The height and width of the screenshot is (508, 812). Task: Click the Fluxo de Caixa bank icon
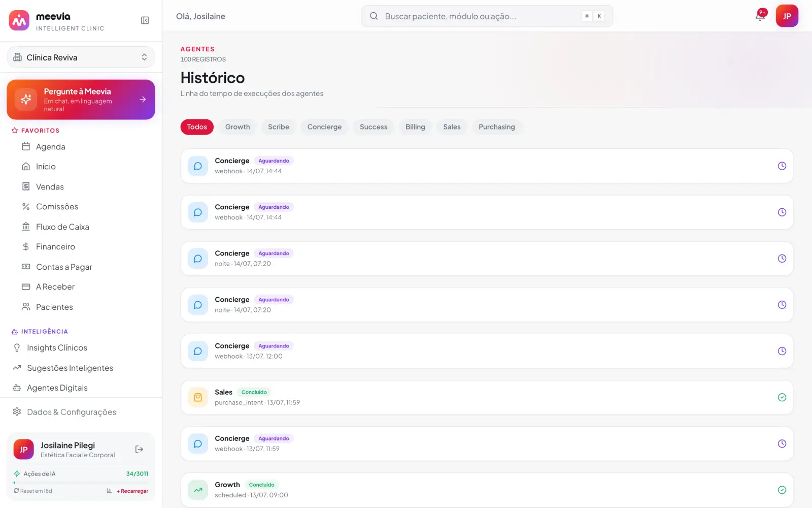pyautogui.click(x=26, y=227)
